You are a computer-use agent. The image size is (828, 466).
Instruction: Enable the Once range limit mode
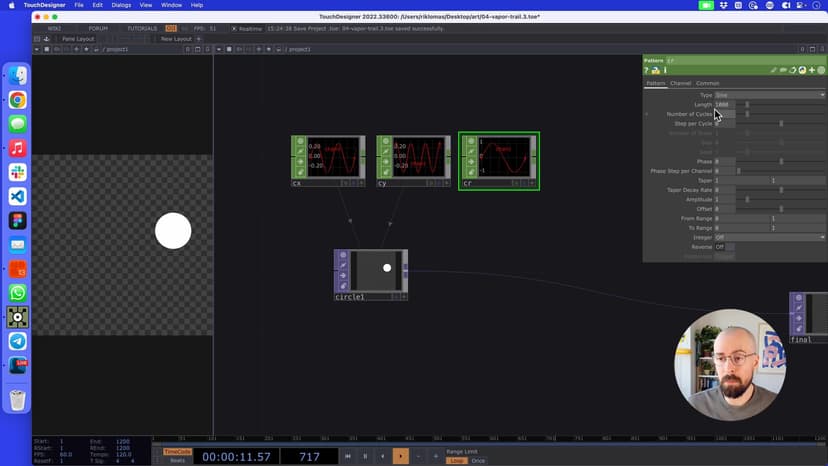pyautogui.click(x=479, y=461)
